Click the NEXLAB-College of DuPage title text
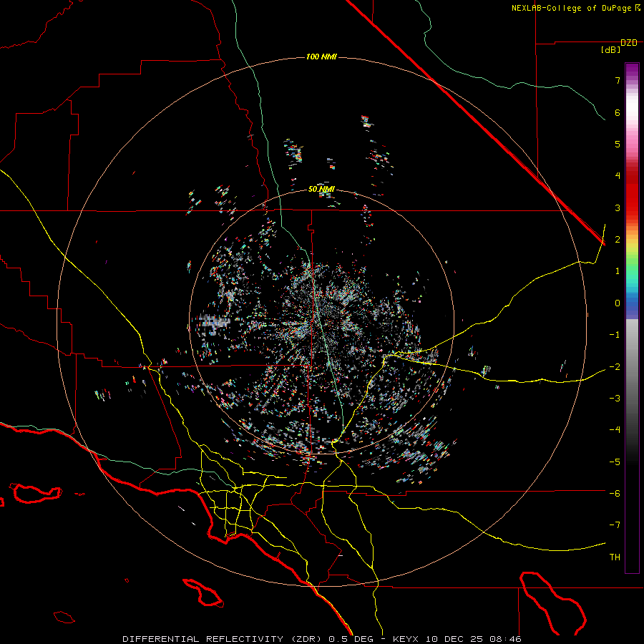The image size is (644, 644). 572,8
